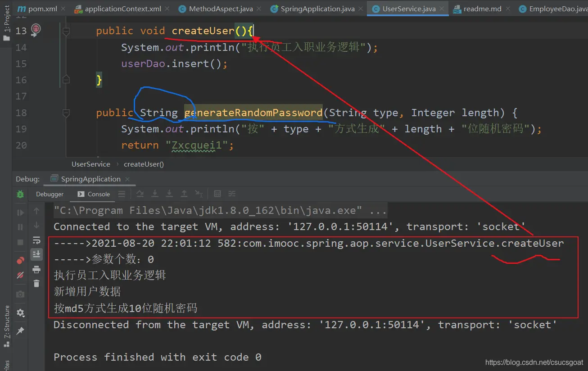Screen dimensions: 588x371
Task: Toggle Scroll to End in console
Action: pos(36,254)
